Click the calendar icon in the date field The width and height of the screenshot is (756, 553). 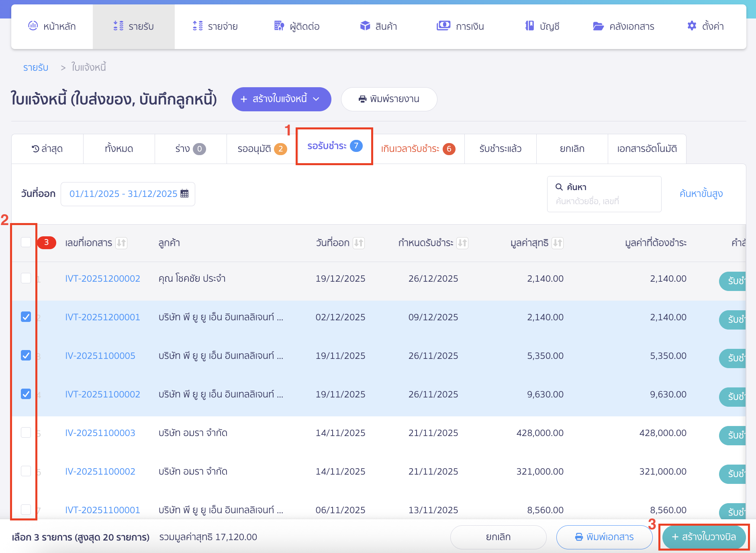click(x=184, y=193)
